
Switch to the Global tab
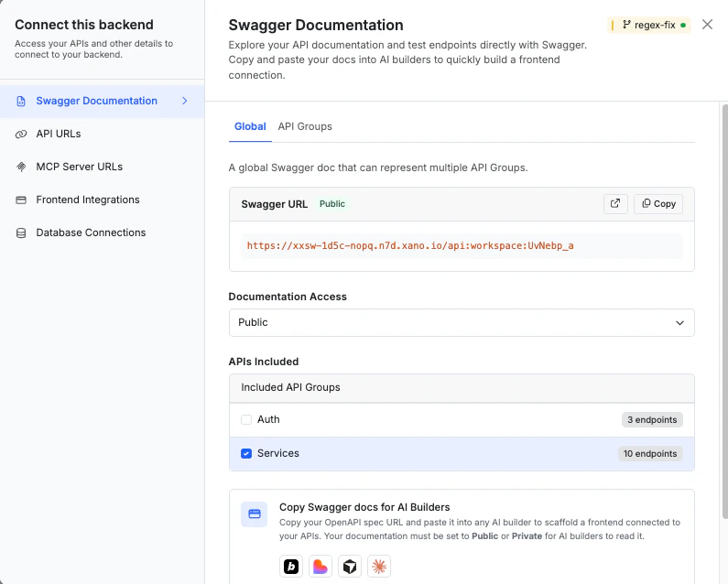(x=250, y=126)
